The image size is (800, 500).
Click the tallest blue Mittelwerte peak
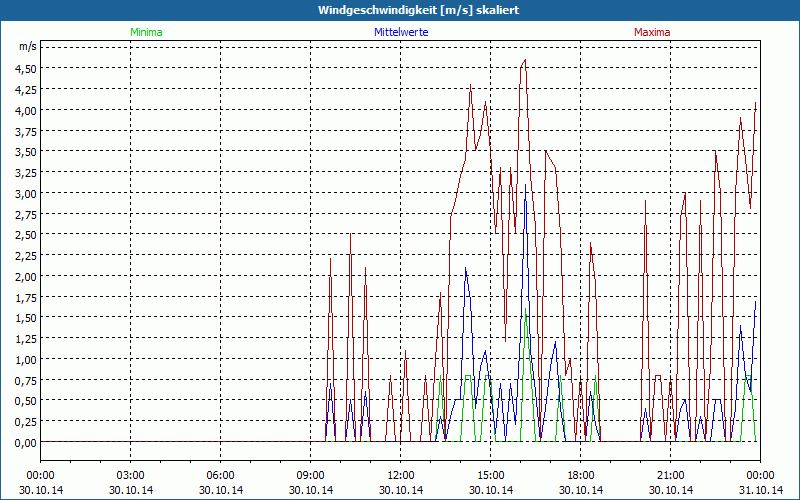point(525,186)
